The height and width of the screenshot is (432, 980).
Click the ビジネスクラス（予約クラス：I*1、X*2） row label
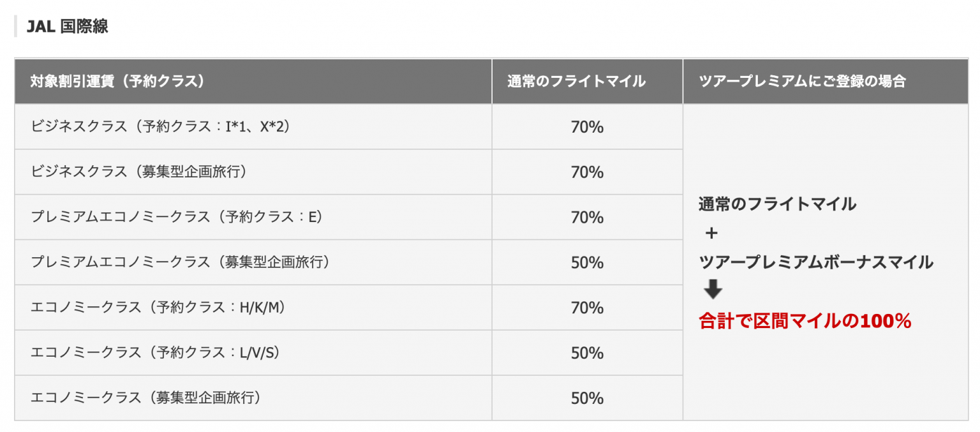(x=161, y=127)
